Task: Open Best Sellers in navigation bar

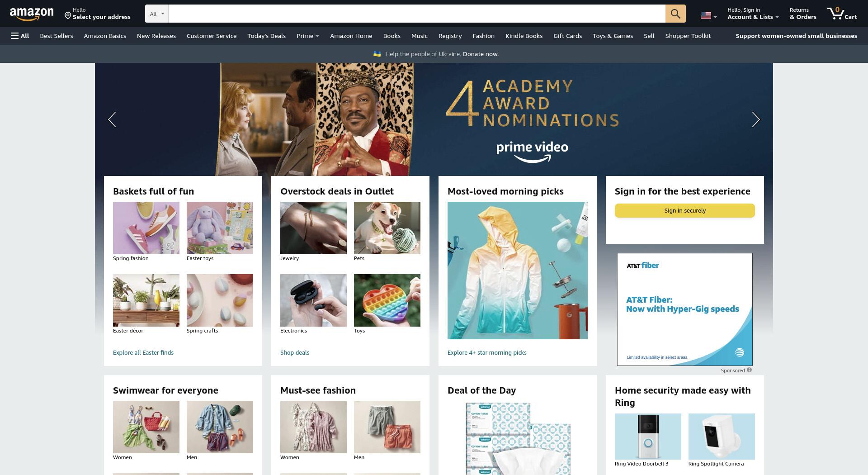Action: click(x=57, y=36)
